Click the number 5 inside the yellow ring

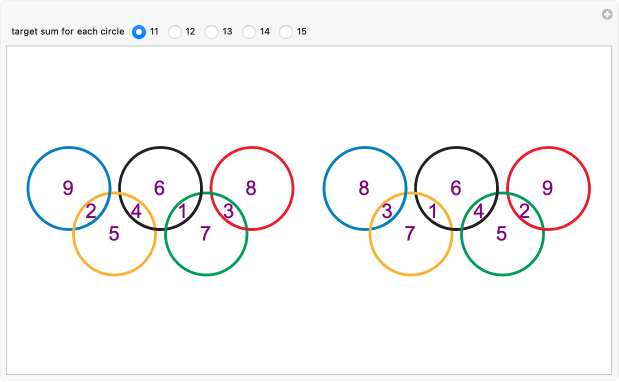pyautogui.click(x=114, y=234)
